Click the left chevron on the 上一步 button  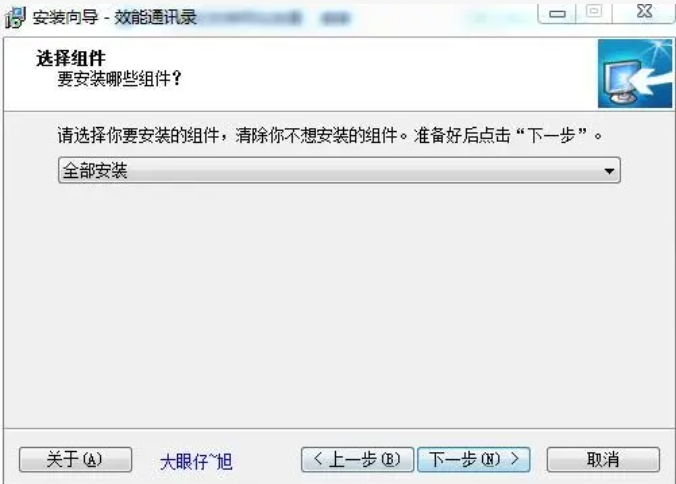(x=318, y=459)
